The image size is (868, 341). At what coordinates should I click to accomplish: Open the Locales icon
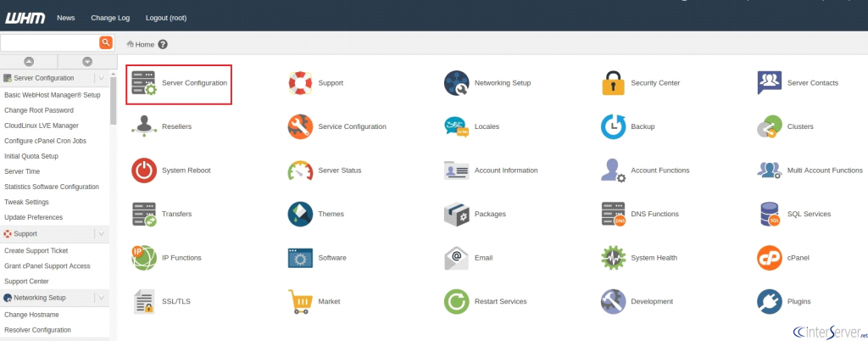[457, 126]
